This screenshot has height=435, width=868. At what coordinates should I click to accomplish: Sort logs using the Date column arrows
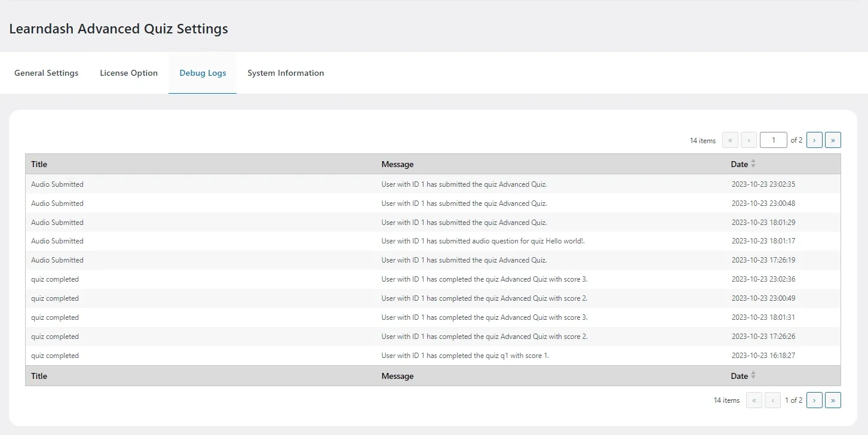pyautogui.click(x=753, y=163)
